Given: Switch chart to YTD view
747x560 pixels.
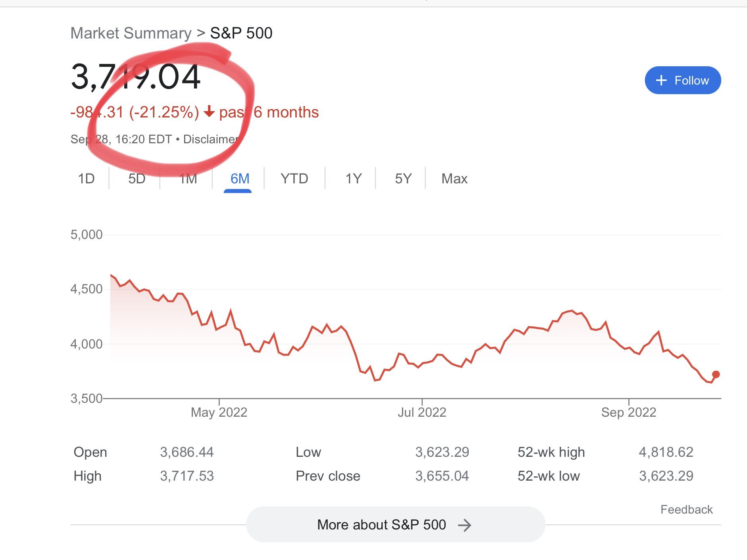Looking at the screenshot, I should point(294,179).
